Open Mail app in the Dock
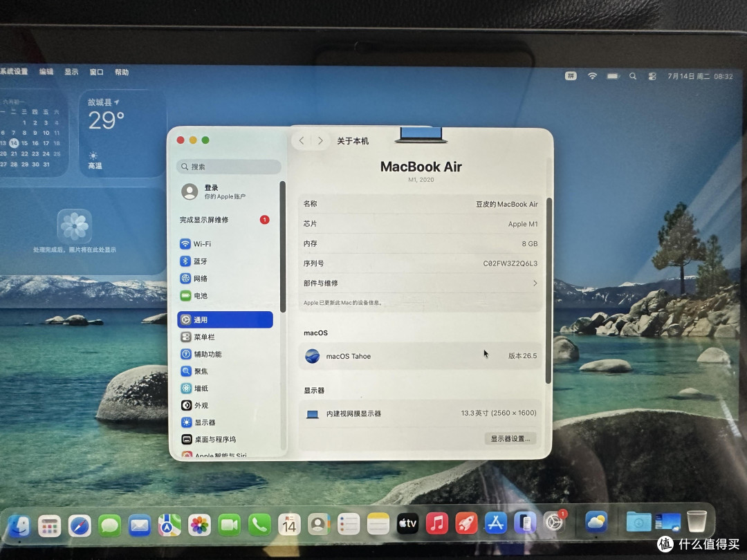Screen dimensions: 747x560 point(139,525)
